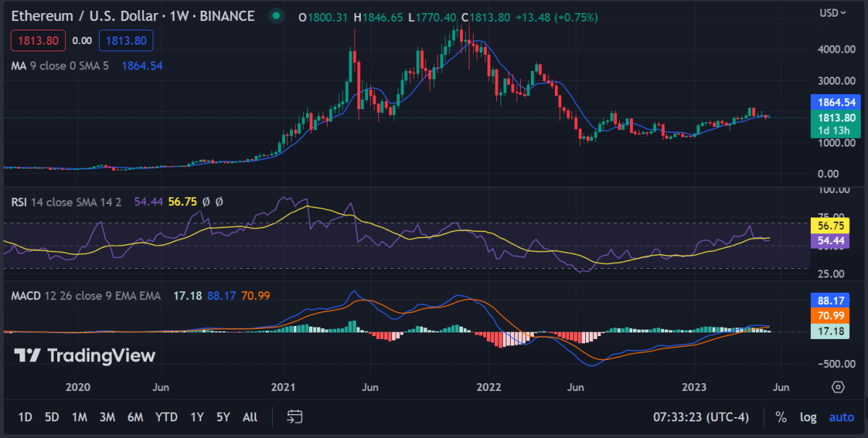
Task: Open chart settings gear on time axis
Action: tap(838, 387)
